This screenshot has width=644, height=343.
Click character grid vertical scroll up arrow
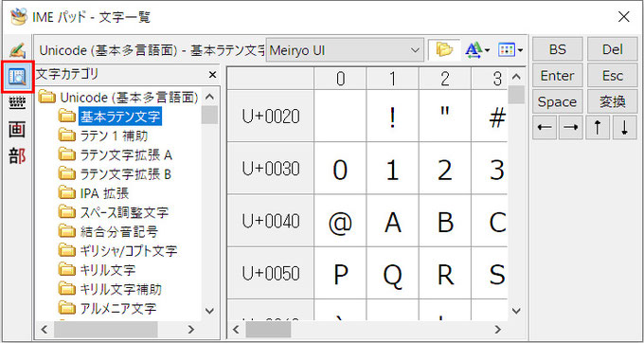point(516,77)
